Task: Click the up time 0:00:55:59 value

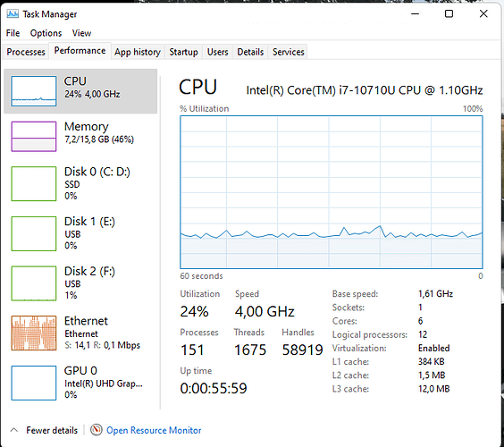Action: tap(214, 388)
